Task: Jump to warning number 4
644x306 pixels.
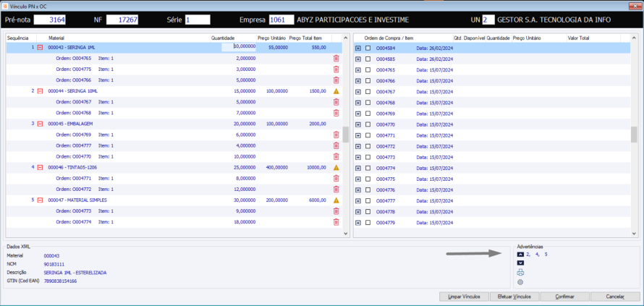Action: tap(537, 254)
